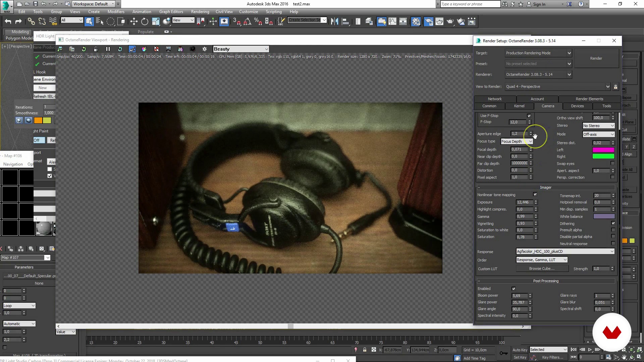Open the Stereo dropdown showing No Stereo
Screen dimensions: 644x362
(599, 126)
